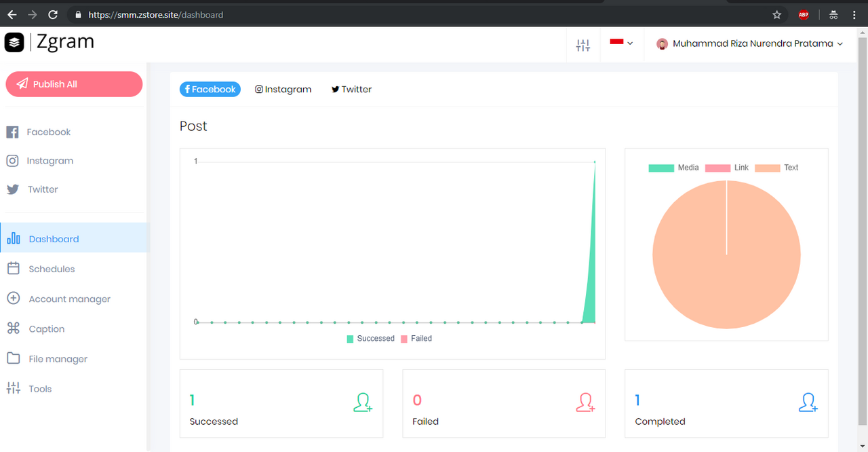868x452 pixels.
Task: Click the Indonesian flag icon
Action: tap(616, 42)
